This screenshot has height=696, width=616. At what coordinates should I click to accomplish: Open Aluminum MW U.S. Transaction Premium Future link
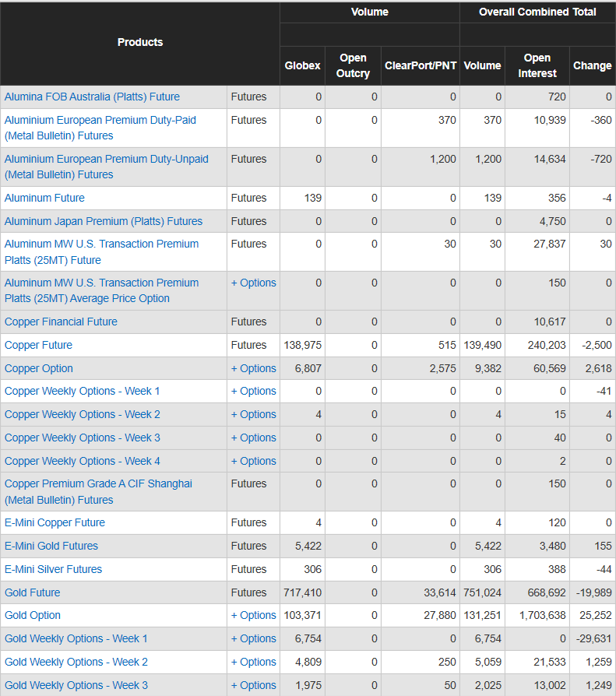pos(101,251)
